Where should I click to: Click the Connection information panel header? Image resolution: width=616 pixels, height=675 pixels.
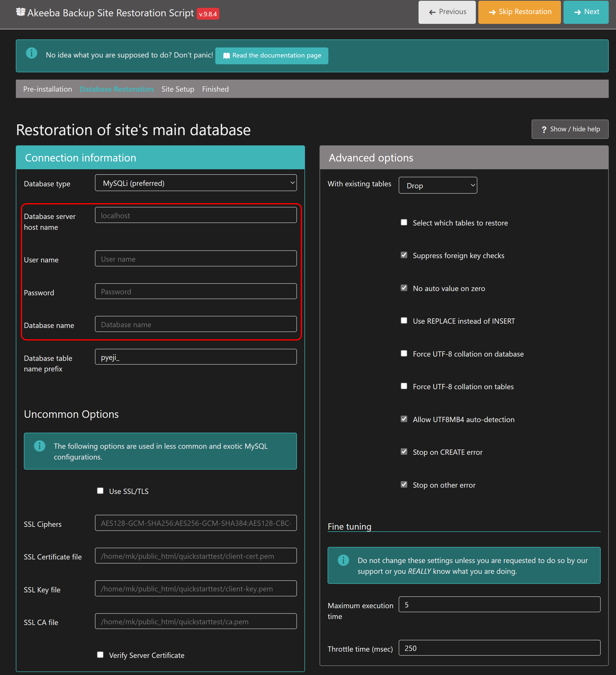[x=160, y=157]
